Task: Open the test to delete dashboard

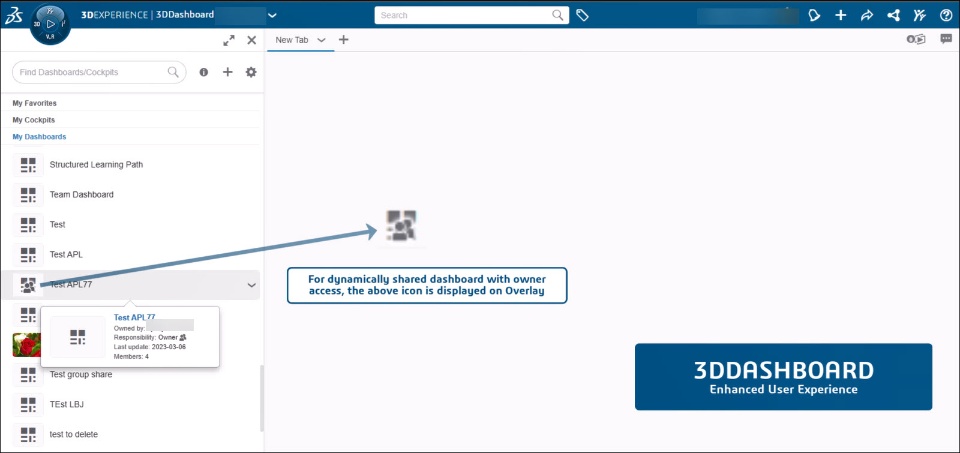Action: (x=73, y=435)
